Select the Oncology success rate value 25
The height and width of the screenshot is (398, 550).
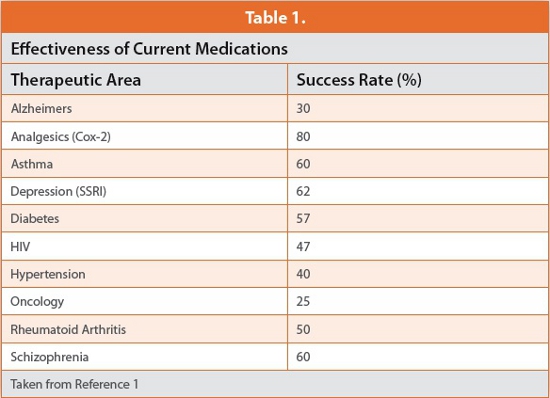tap(303, 301)
